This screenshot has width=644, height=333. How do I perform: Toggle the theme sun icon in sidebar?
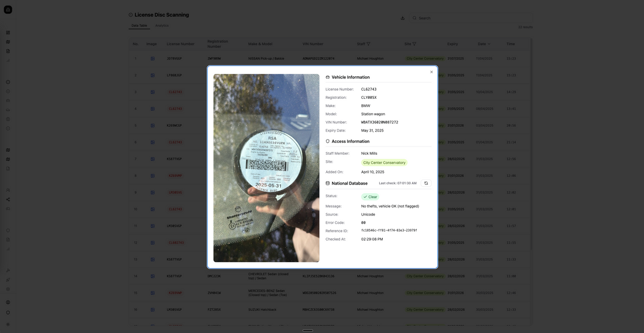pos(8,325)
